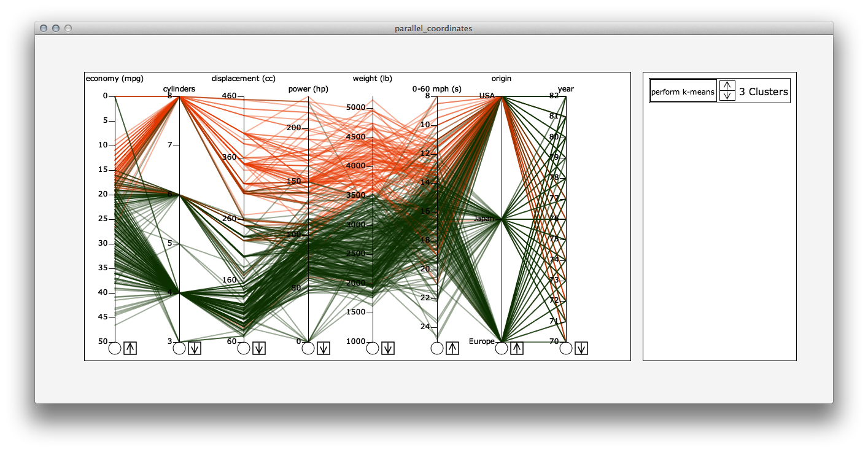Click the parallel_coordinates window title bar
This screenshot has height=452, width=868.
pyautogui.click(x=434, y=28)
